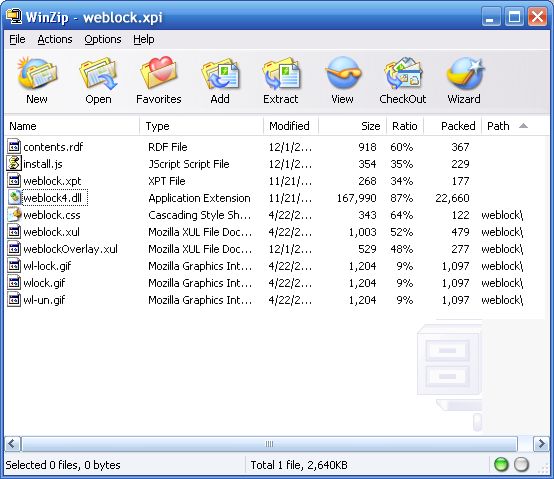Click the horizontal scrollbar left arrow
The height and width of the screenshot is (479, 554).
[12, 443]
